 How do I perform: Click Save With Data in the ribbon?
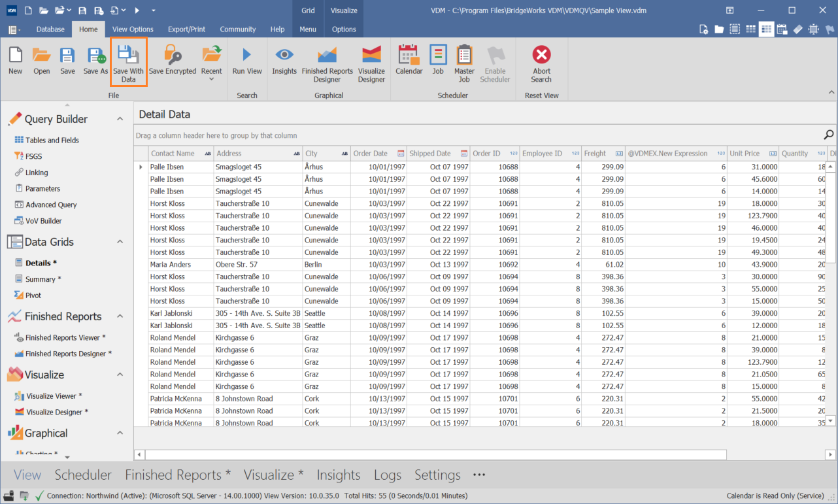pyautogui.click(x=128, y=62)
